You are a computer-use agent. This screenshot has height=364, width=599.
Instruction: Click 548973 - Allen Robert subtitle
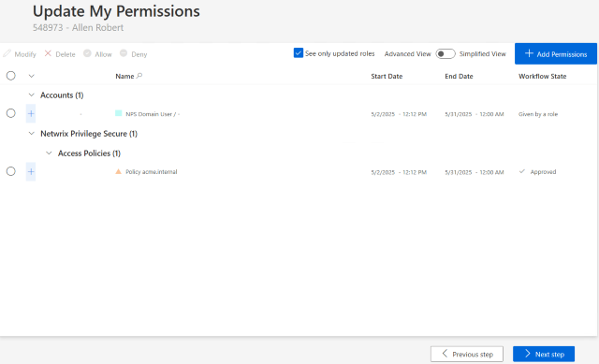point(78,27)
